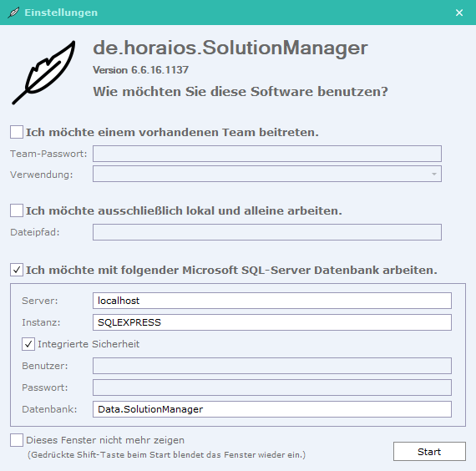Check 'ausschließlich lokal und alleine arbeiten'
Image resolution: width=476 pixels, height=471 pixels.
(17, 210)
